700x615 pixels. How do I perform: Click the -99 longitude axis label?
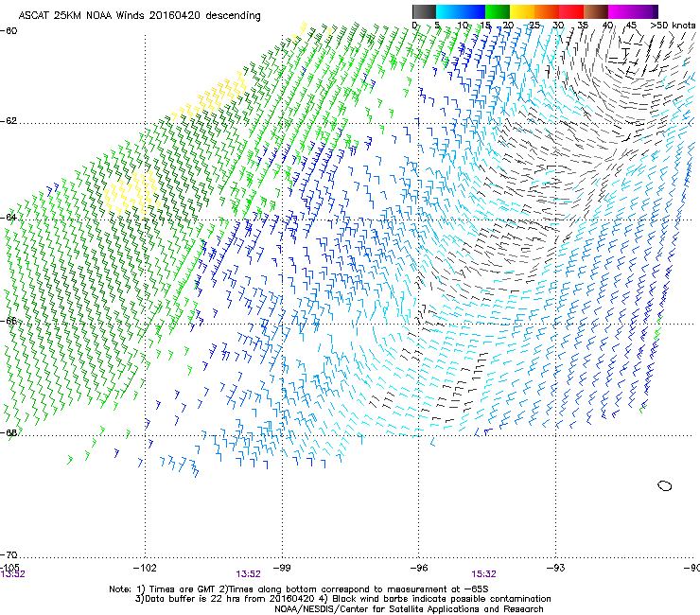pos(282,568)
